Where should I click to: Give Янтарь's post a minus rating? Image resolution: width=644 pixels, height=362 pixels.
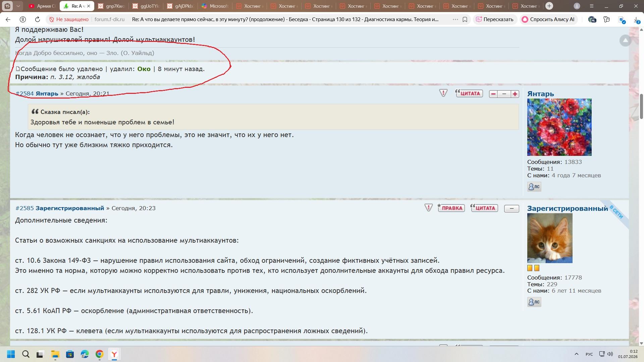pos(493,94)
